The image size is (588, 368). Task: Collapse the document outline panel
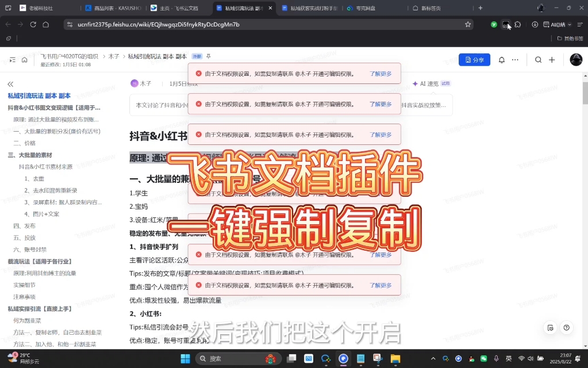[10, 84]
